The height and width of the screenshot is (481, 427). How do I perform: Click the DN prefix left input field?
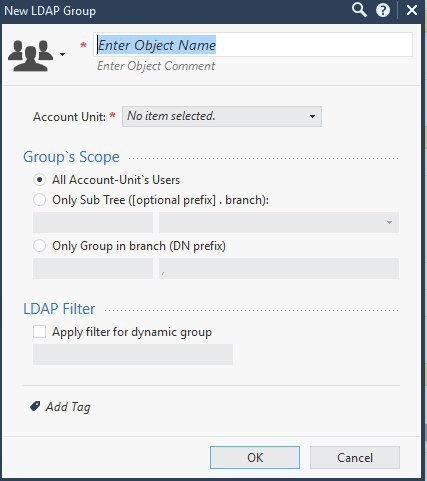[93, 268]
